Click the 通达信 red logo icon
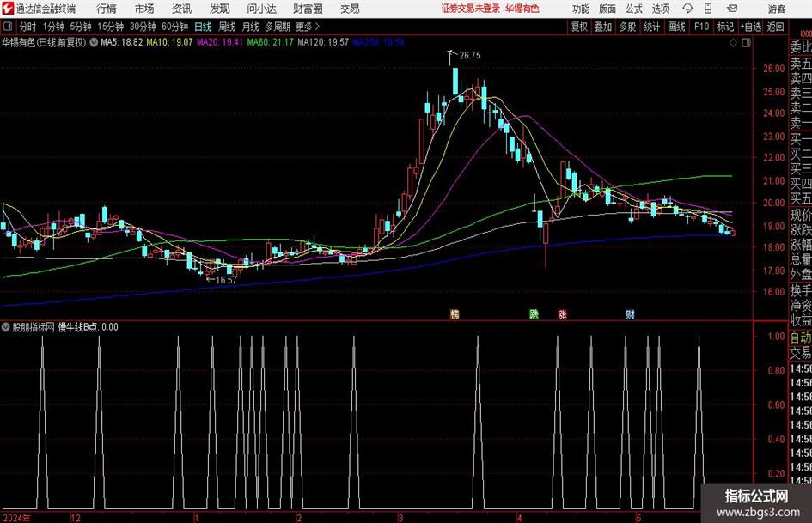This screenshot has height=523, width=812. click(8, 9)
